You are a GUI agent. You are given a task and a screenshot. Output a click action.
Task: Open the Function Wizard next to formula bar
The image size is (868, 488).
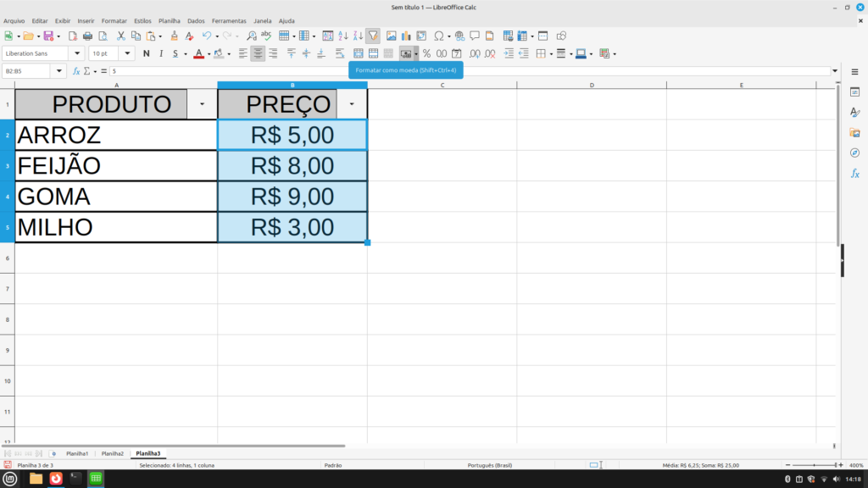pyautogui.click(x=76, y=71)
